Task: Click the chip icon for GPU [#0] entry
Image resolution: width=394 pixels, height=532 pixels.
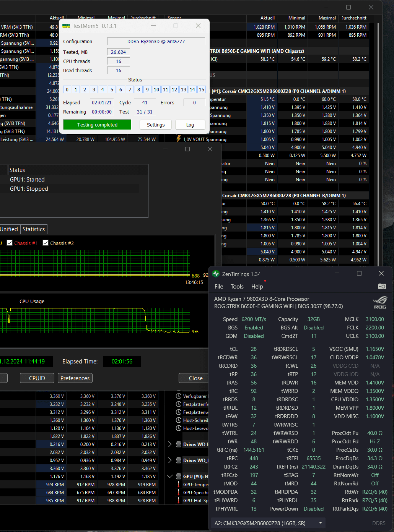Action: [179, 476]
